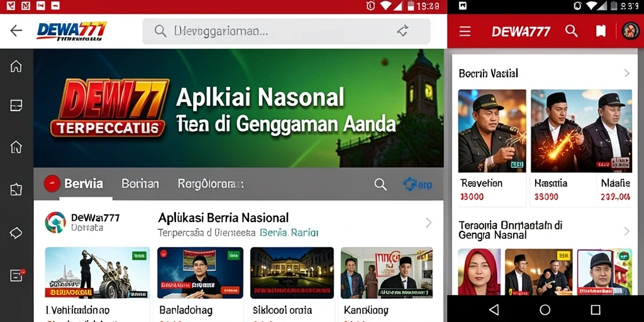Focus the Dleveggarioman search field
The height and width of the screenshot is (322, 644).
pos(286,31)
